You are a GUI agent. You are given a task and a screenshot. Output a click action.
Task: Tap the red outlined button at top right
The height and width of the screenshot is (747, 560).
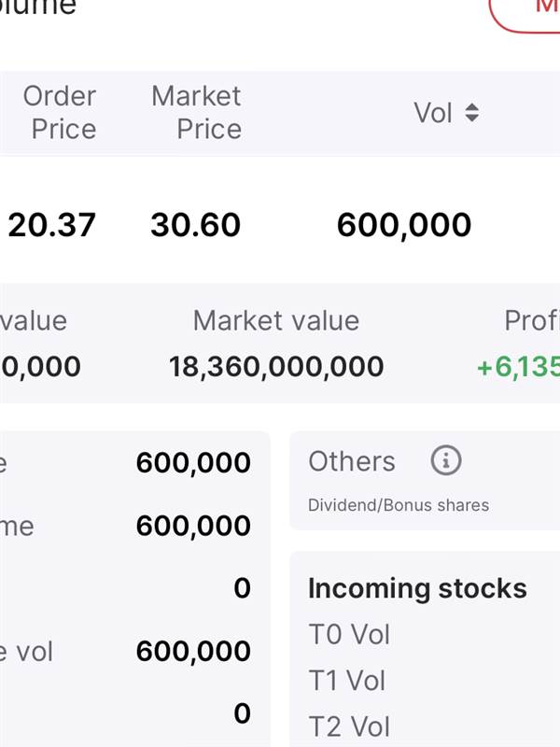[525, 13]
